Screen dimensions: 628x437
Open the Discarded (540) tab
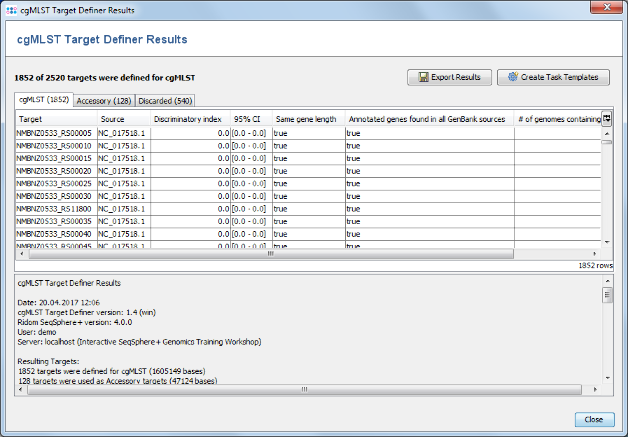point(165,101)
